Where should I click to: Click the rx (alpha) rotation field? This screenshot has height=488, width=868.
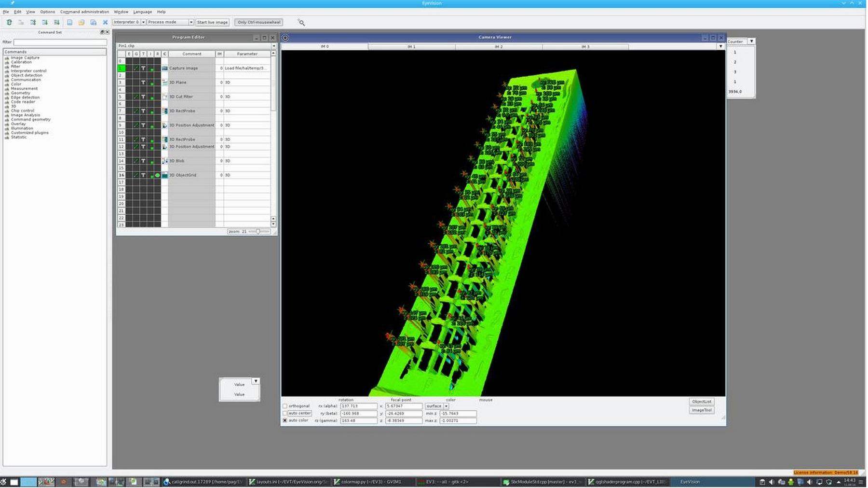coord(359,406)
